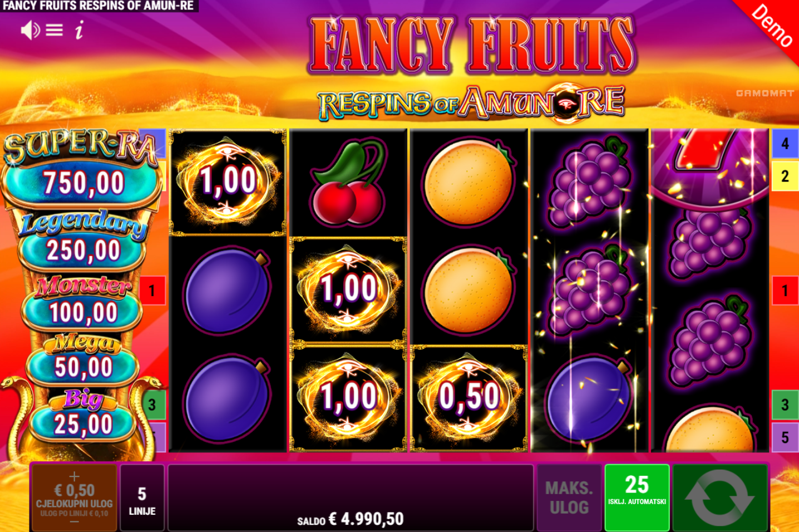Open the info paytable icon
The image size is (799, 532).
click(x=79, y=30)
